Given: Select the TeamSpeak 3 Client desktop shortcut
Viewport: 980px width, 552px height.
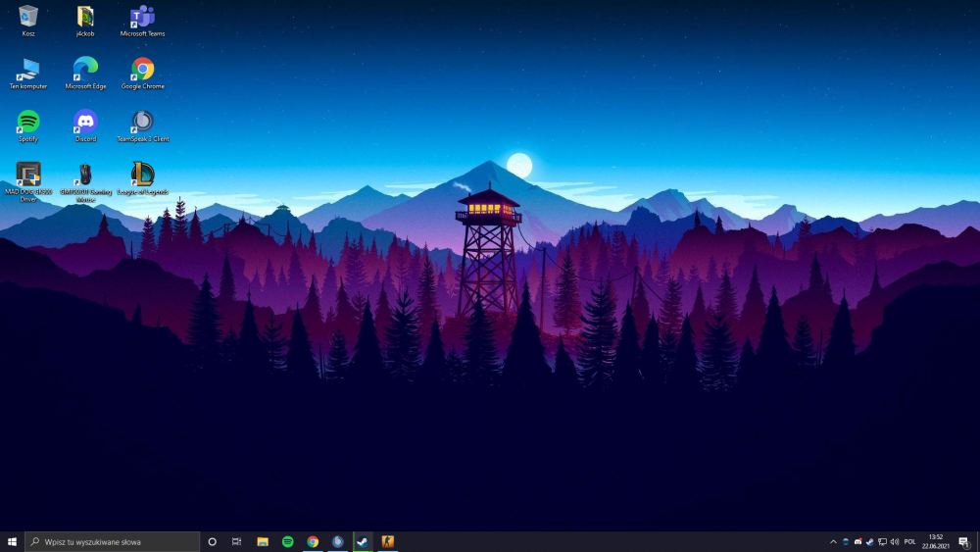Looking at the screenshot, I should pos(142,126).
